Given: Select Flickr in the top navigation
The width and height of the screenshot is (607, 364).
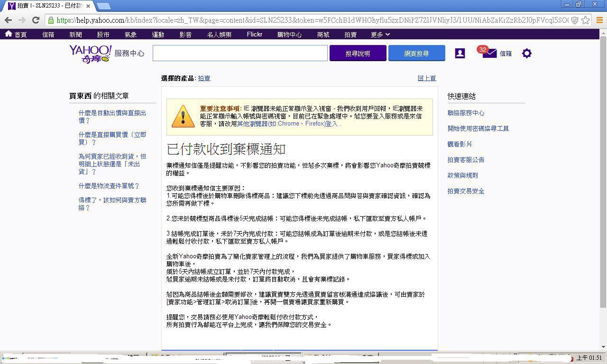Looking at the screenshot, I should [254, 35].
